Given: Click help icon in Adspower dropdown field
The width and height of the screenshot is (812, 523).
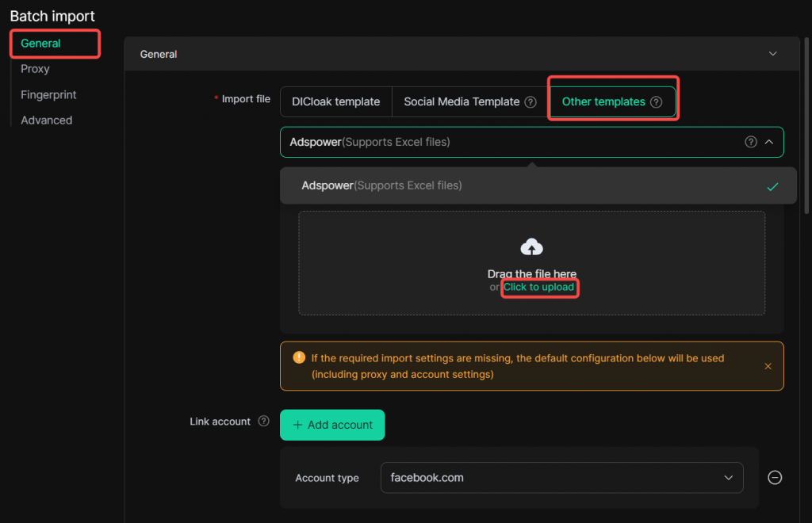Looking at the screenshot, I should (x=751, y=142).
